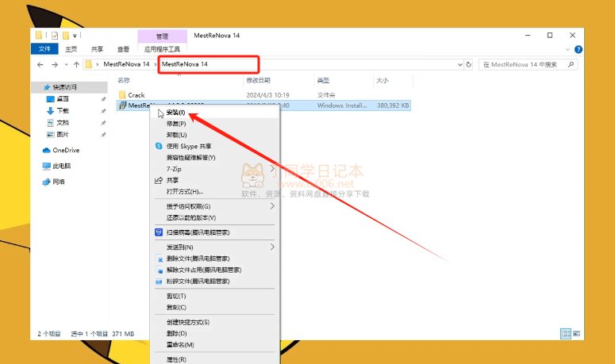The height and width of the screenshot is (364, 615).
Task: Switch to large icons view in status bar
Action: pyautogui.click(x=576, y=334)
